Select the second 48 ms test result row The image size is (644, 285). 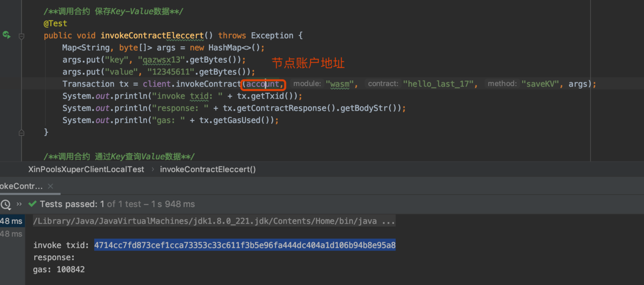[x=11, y=234]
